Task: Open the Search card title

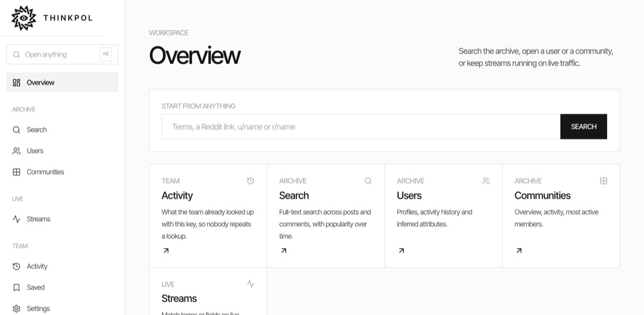Action: pyautogui.click(x=294, y=195)
